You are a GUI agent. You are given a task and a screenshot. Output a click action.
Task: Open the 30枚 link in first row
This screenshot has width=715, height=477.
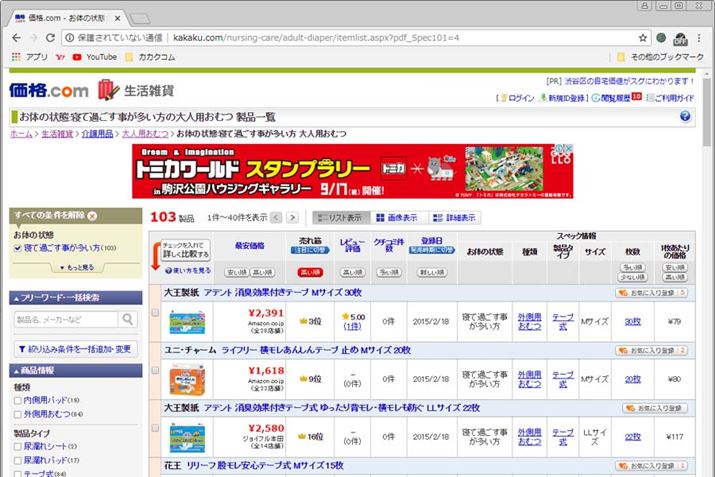[632, 321]
